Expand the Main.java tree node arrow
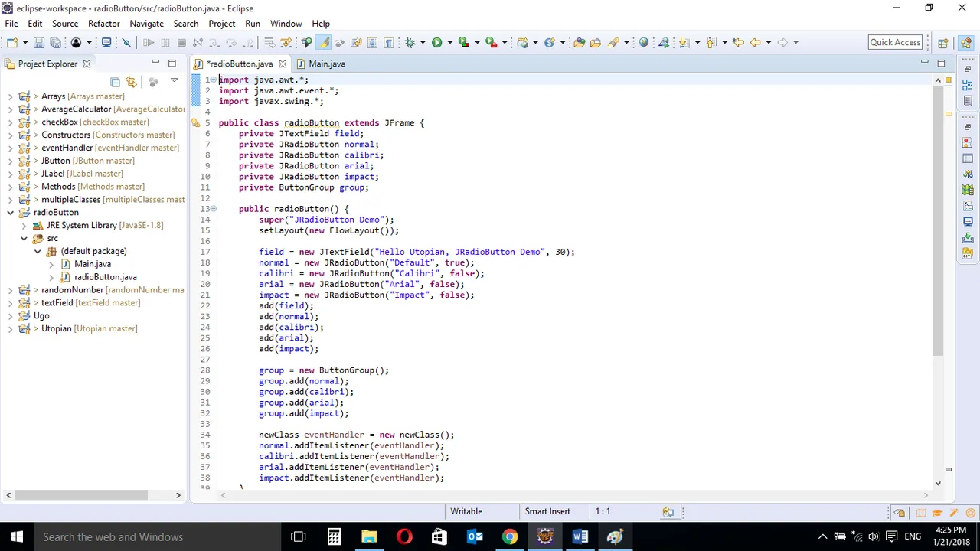This screenshot has width=980, height=551. click(51, 264)
